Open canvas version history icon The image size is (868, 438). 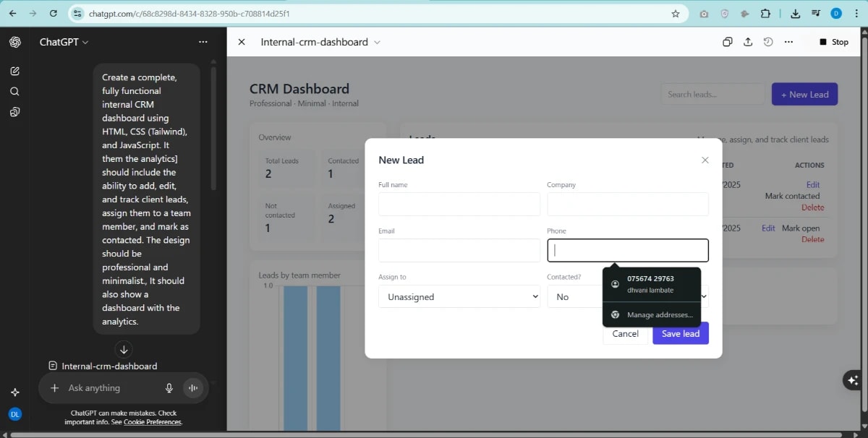[x=767, y=42]
